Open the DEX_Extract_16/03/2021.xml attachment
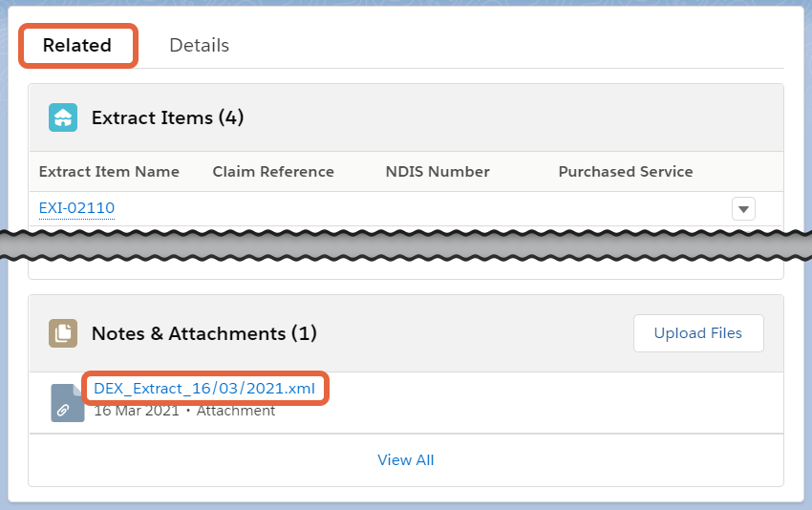812x510 pixels. point(204,388)
